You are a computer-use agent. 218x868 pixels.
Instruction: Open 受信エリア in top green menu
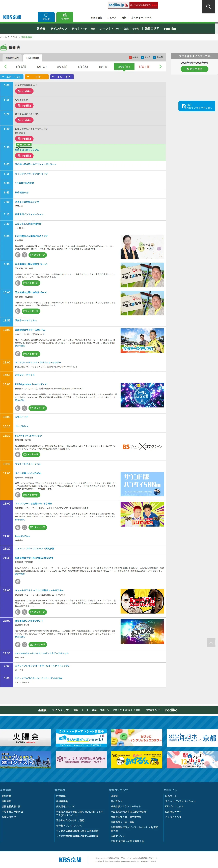pyautogui.click(x=152, y=29)
